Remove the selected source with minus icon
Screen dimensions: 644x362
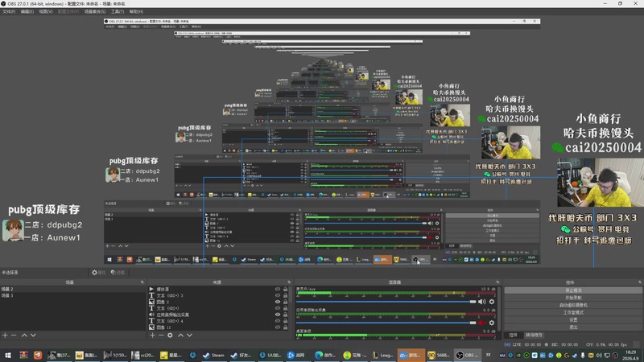click(x=161, y=335)
